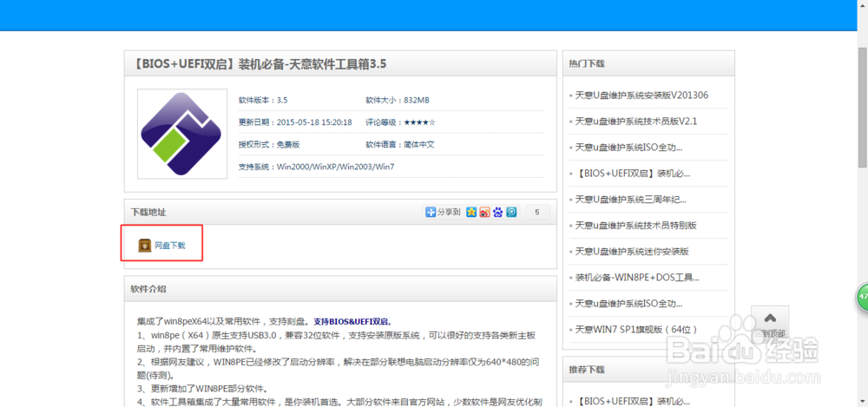Screen dimensions: 868x407
Task: Click the brown box icon beside 网盘下载
Action: coord(144,246)
